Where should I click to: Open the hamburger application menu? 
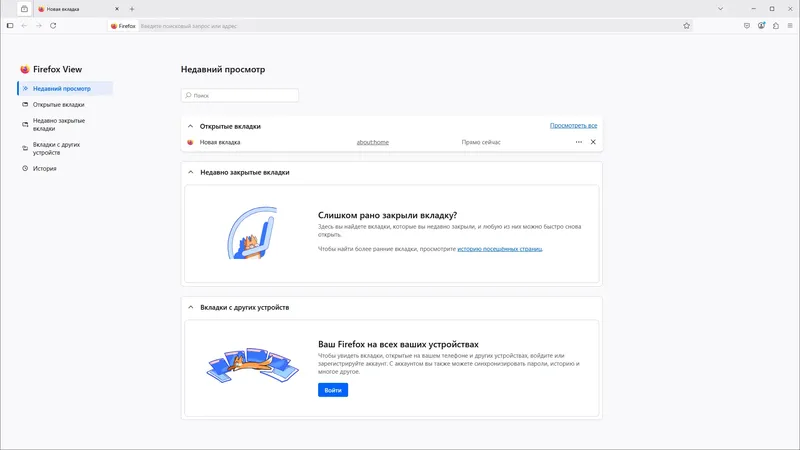tap(789, 25)
